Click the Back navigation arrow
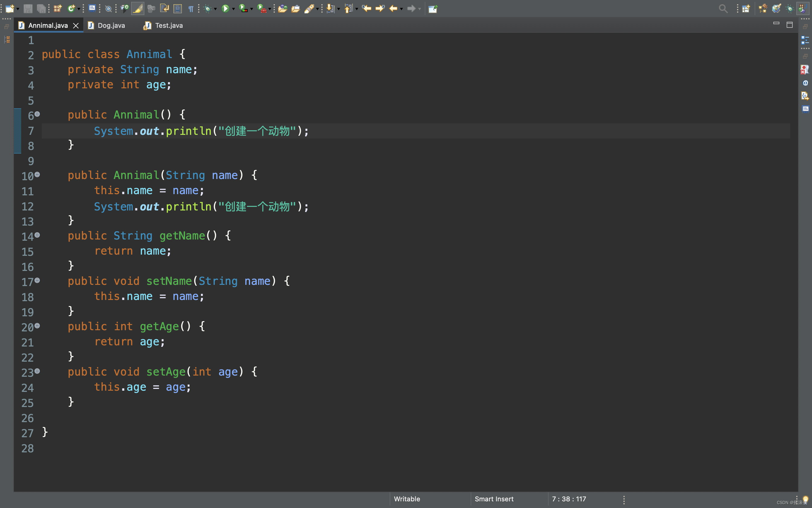 [393, 8]
